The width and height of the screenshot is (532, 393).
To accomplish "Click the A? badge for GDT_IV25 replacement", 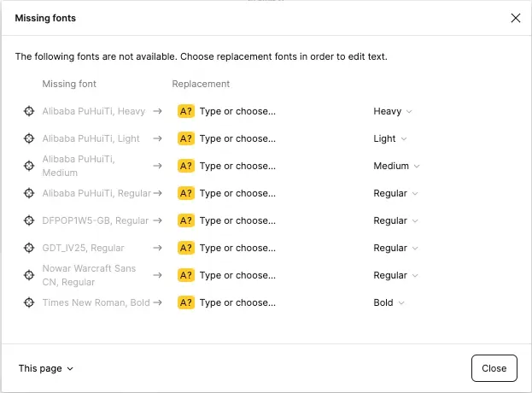I will [x=186, y=248].
